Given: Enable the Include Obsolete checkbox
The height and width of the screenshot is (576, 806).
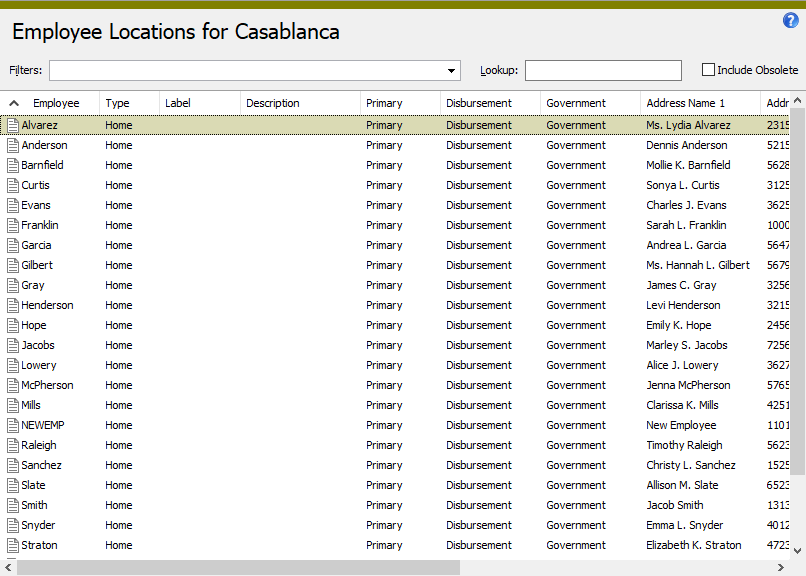Looking at the screenshot, I should pos(709,70).
